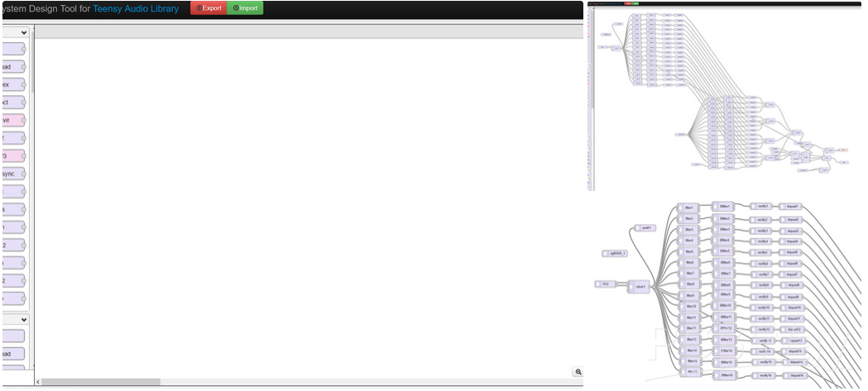Click the sgtl5000_1 node in the diagram
This screenshot has height=391, width=868.
click(x=615, y=253)
